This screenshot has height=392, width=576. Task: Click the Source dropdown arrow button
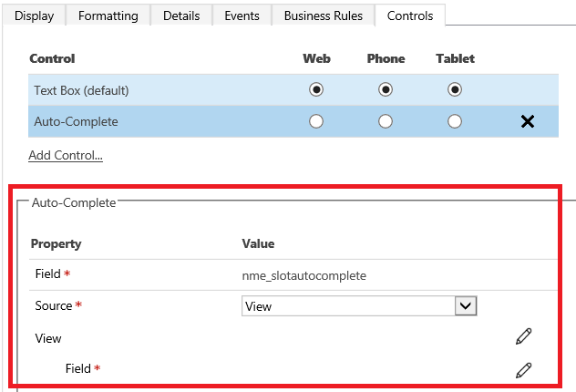pyautogui.click(x=467, y=306)
